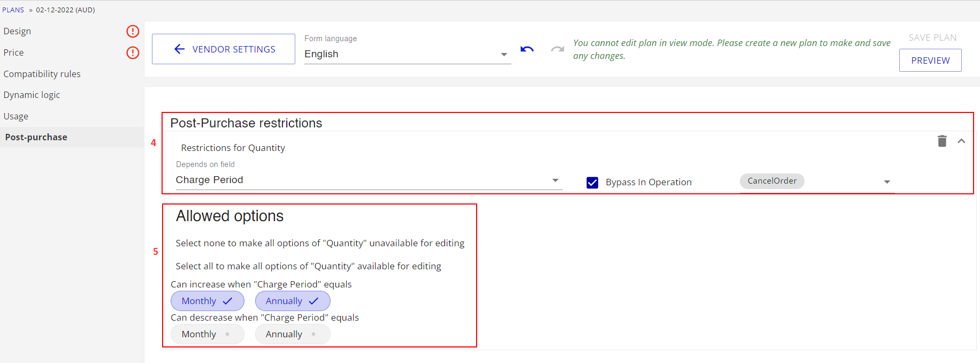Open the Design section

(x=17, y=31)
